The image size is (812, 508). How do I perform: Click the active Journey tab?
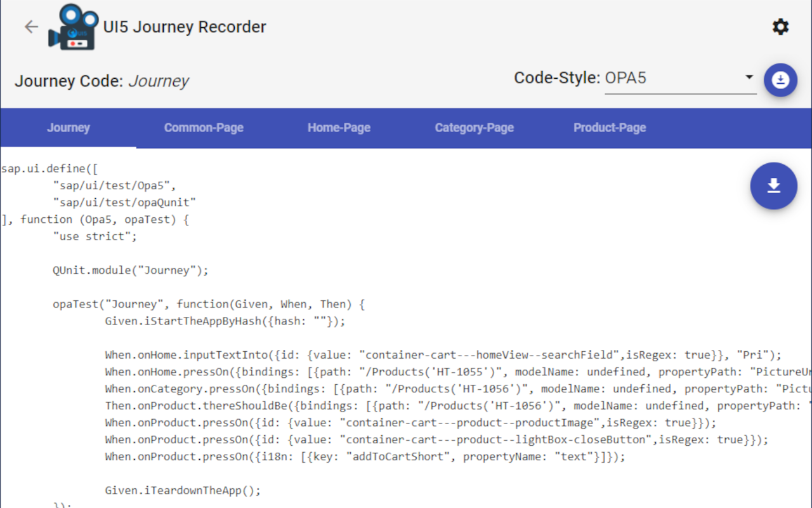pyautogui.click(x=68, y=128)
